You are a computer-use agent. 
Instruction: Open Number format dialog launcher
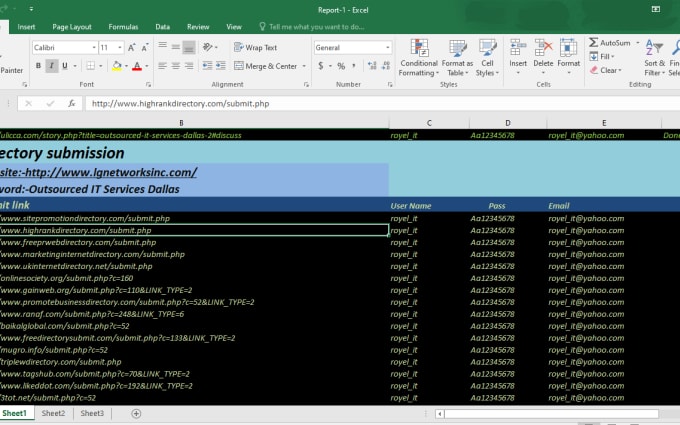pyautogui.click(x=390, y=85)
